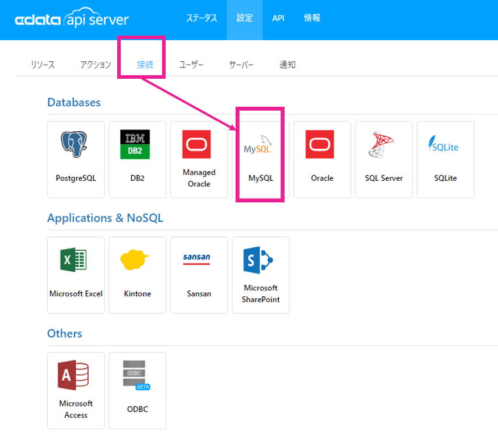Click the Managed Oracle label

(199, 178)
